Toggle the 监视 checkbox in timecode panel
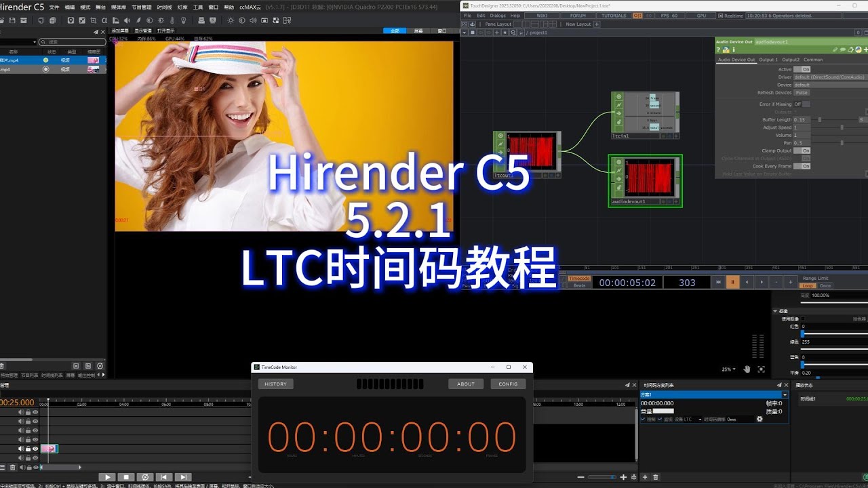 (x=660, y=420)
